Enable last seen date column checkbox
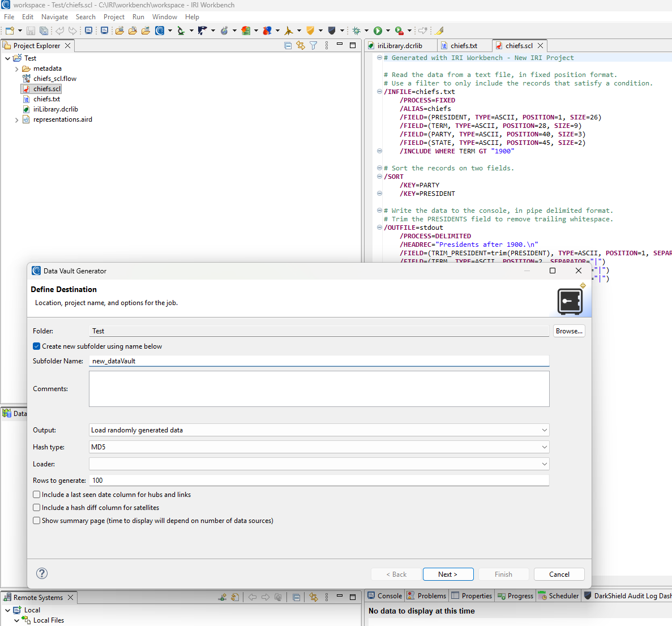Image resolution: width=672 pixels, height=626 pixels. (36, 495)
